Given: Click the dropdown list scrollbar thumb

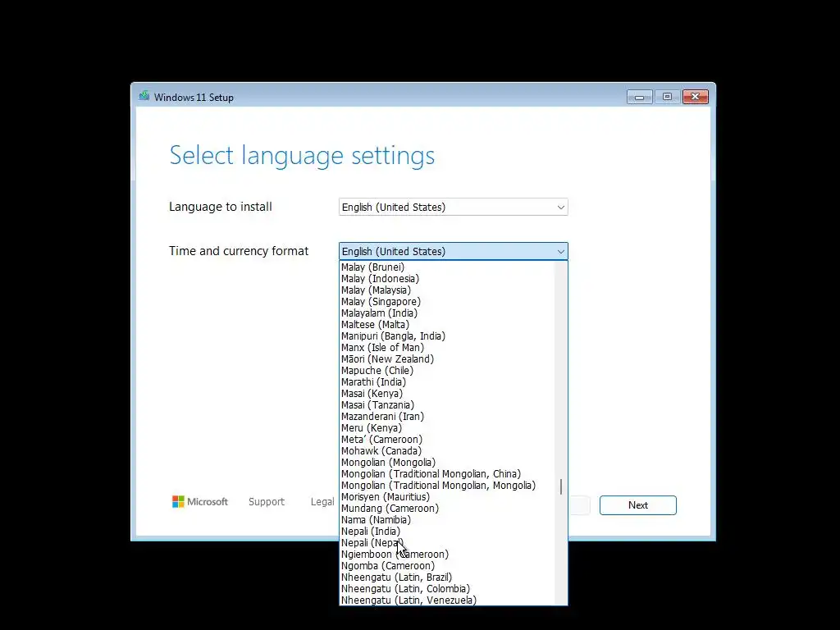Looking at the screenshot, I should (561, 486).
